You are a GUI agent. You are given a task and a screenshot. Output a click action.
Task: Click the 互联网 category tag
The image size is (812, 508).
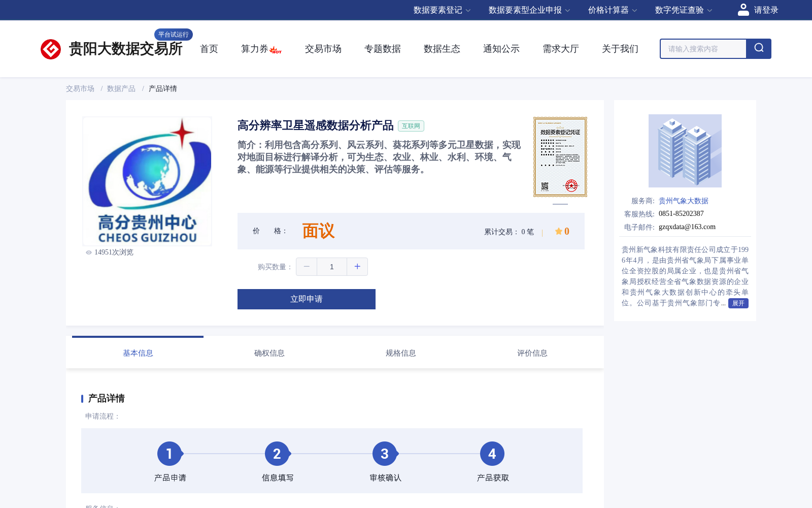(x=411, y=126)
